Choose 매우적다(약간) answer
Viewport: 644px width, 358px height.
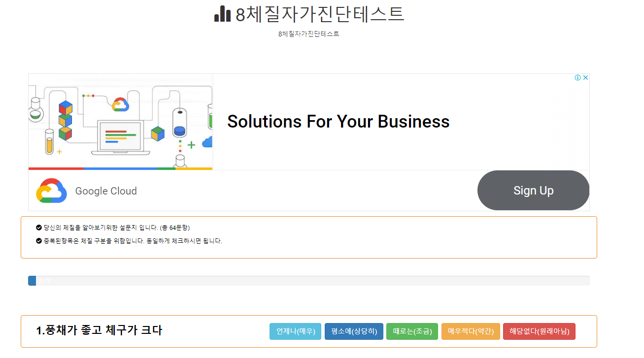point(471,331)
